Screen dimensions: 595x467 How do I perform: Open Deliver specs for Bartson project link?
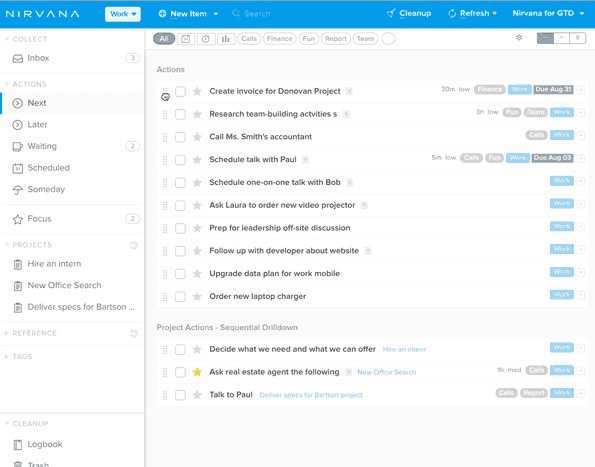[x=311, y=395]
